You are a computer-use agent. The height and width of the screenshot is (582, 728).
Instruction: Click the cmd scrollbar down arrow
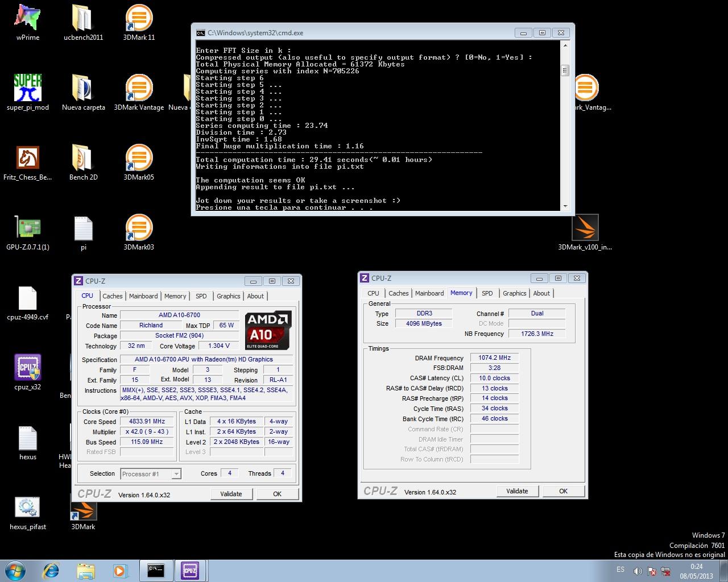pyautogui.click(x=565, y=206)
